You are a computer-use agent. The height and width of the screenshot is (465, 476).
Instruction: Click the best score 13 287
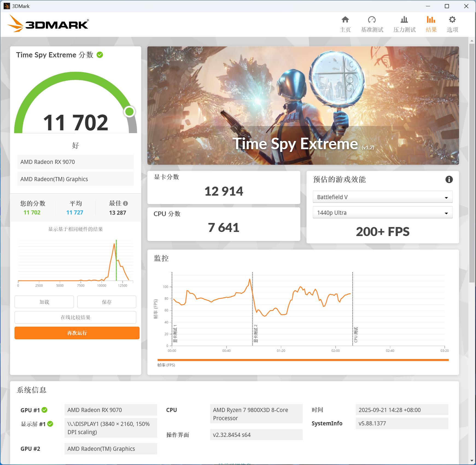(118, 213)
